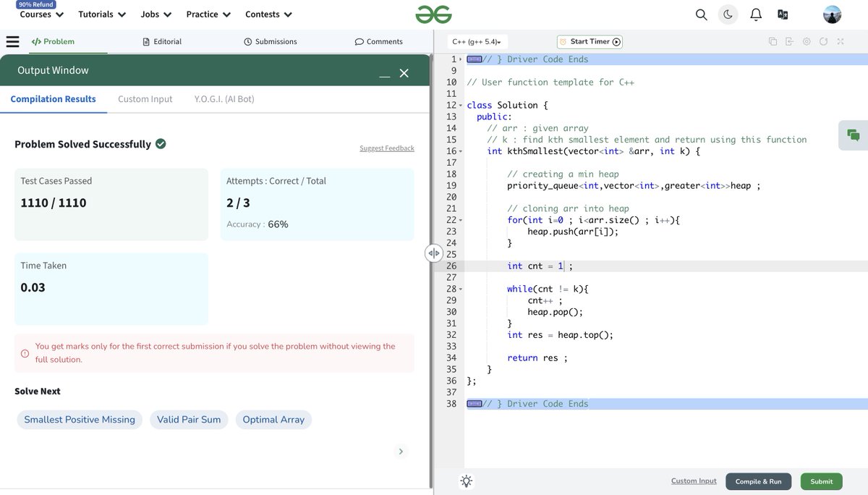This screenshot has height=495, width=868.
Task: Open the Smallest Positive Missing problem
Action: [x=80, y=420]
